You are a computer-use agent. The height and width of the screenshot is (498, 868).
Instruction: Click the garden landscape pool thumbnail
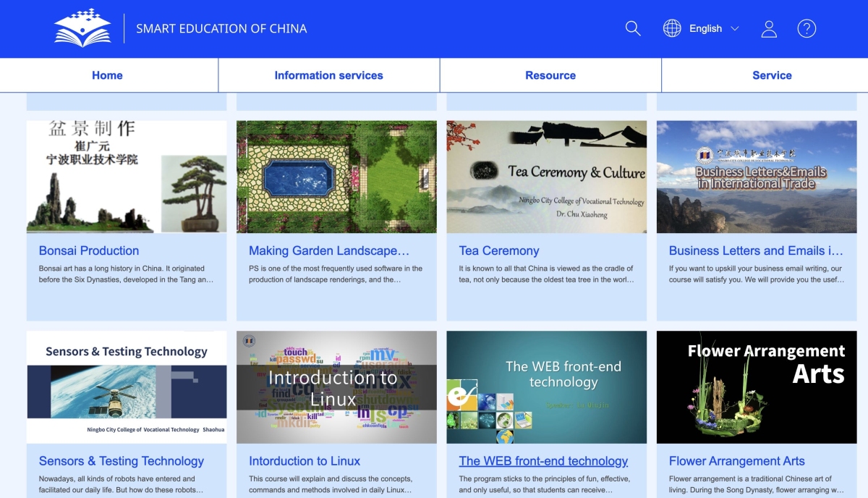(x=336, y=177)
